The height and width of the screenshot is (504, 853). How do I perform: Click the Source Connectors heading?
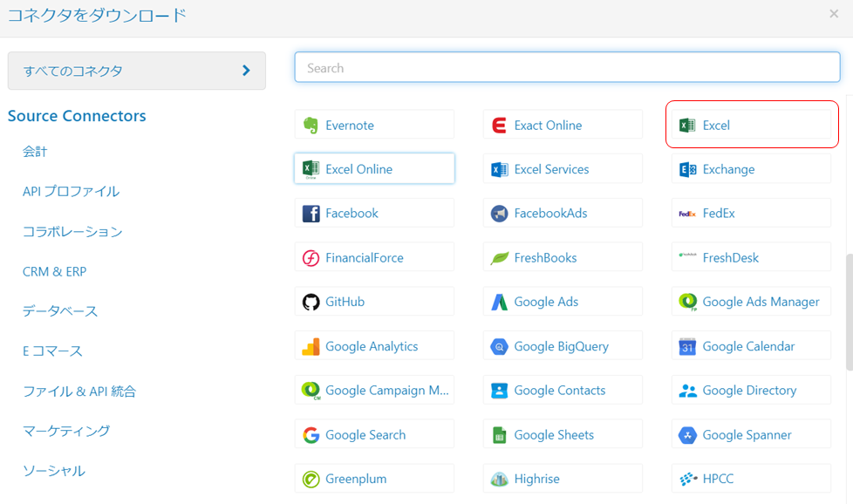coord(77,116)
